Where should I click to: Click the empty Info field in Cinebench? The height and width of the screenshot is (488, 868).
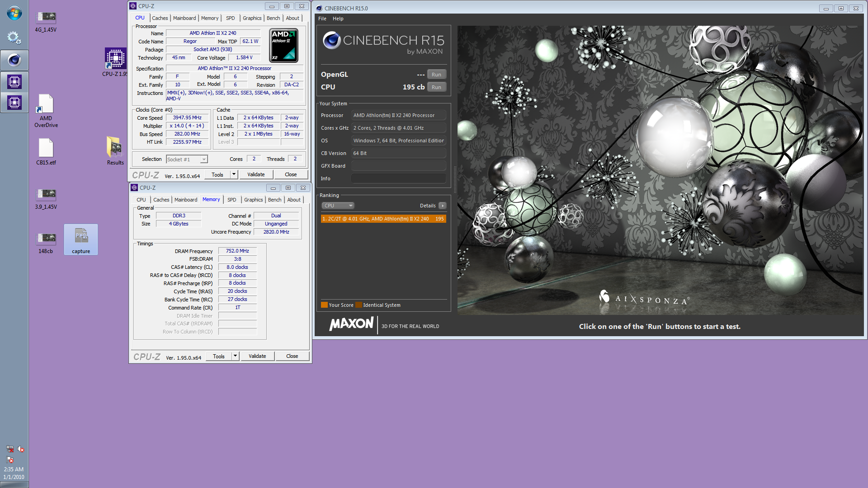(x=399, y=178)
